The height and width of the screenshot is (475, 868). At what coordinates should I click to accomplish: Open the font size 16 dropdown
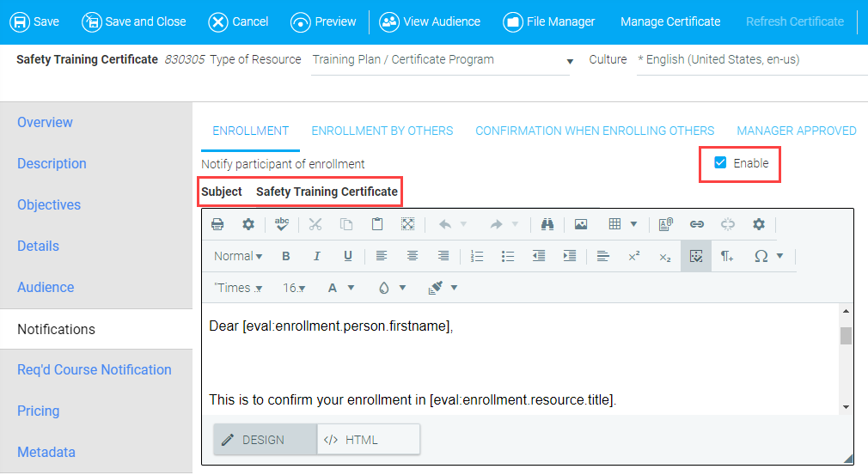[x=294, y=288]
